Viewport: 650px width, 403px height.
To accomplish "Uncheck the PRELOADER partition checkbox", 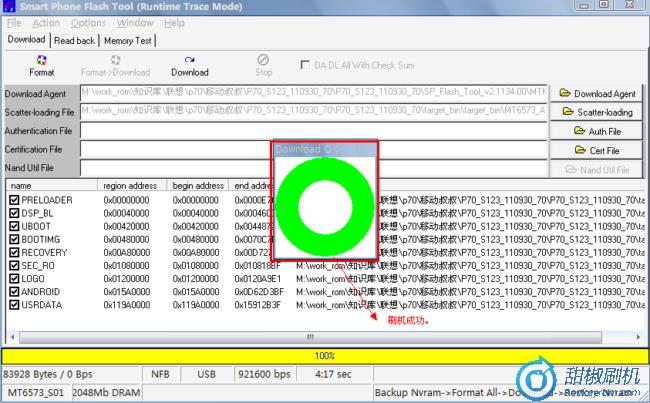I will pyautogui.click(x=14, y=200).
